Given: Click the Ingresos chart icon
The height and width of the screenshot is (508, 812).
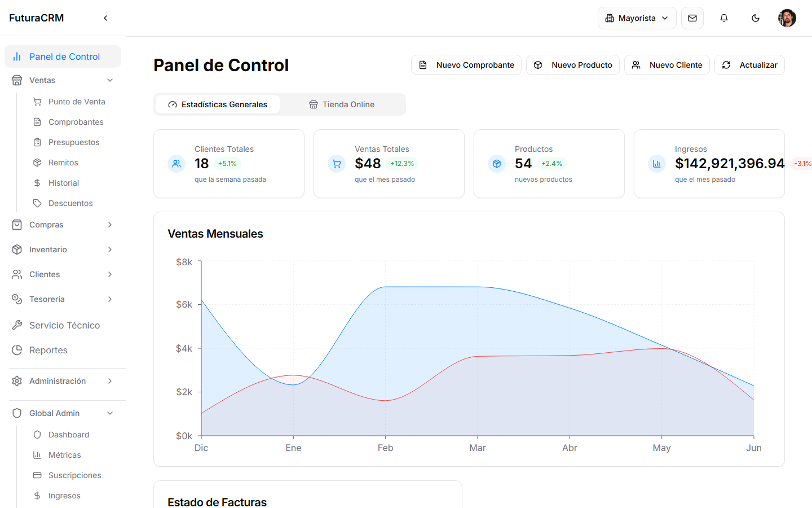Looking at the screenshot, I should 657,164.
